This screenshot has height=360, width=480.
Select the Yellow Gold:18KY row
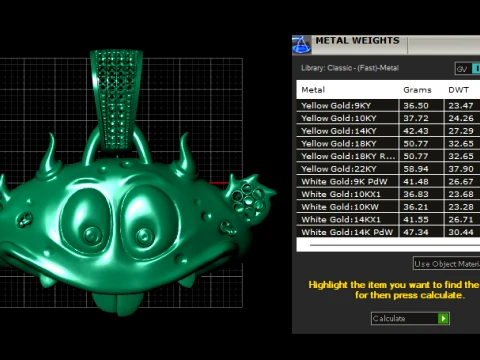388,144
